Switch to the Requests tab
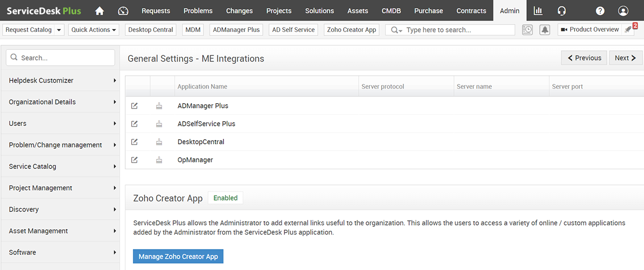The image size is (644, 270). (x=156, y=10)
